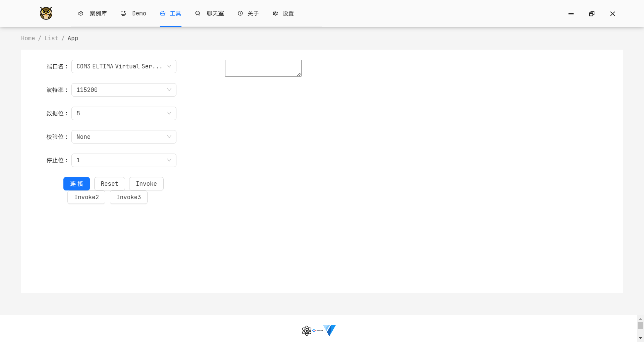
Task: Click the info icon next to 关于
Action: tap(240, 13)
